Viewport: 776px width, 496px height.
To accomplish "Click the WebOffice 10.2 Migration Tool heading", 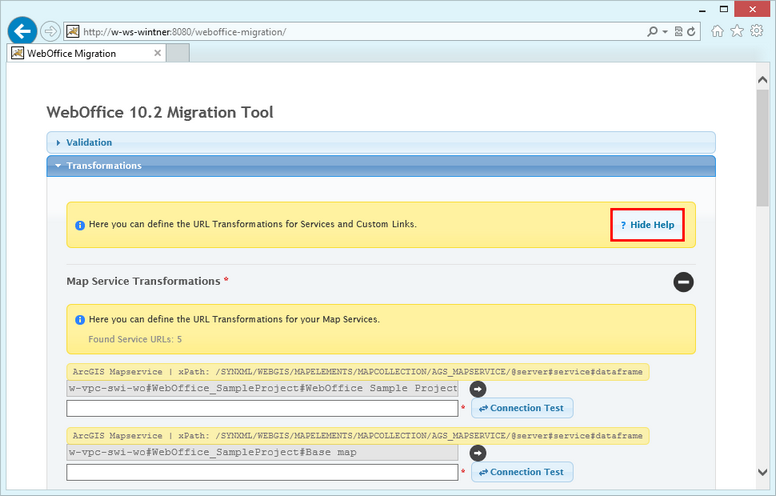I will click(x=160, y=112).
